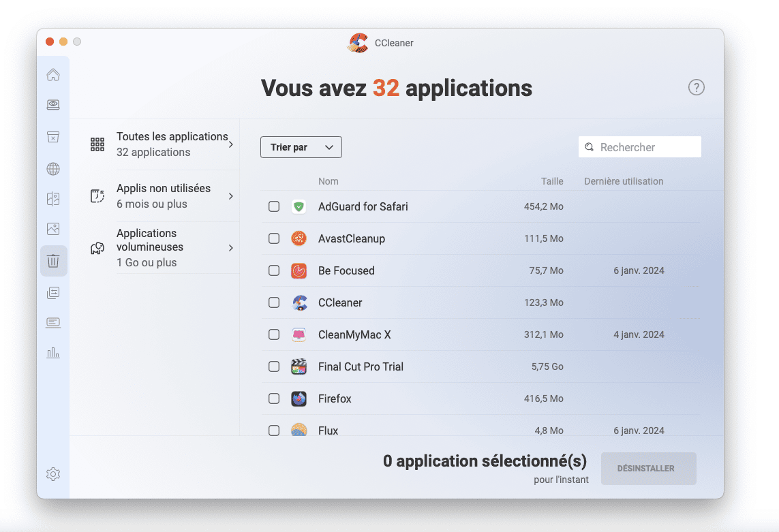
Task: Click the elephant large apps icon
Action: pyautogui.click(x=97, y=248)
